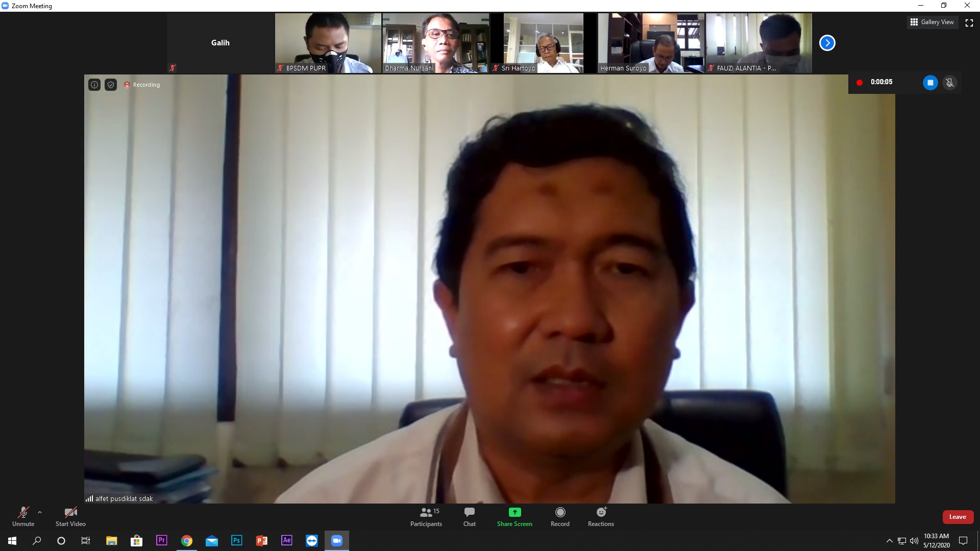Image resolution: width=980 pixels, height=551 pixels.
Task: Show hidden system tray icons
Action: pyautogui.click(x=889, y=541)
